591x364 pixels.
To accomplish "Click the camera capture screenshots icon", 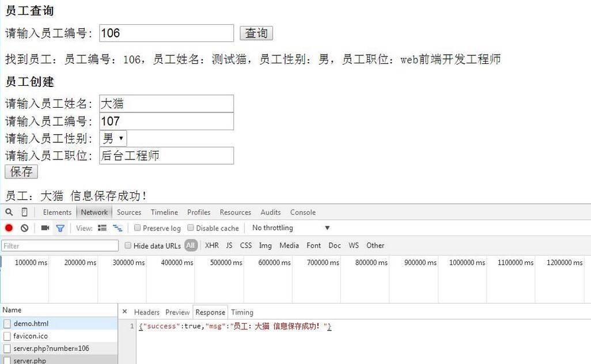I will pyautogui.click(x=46, y=228).
